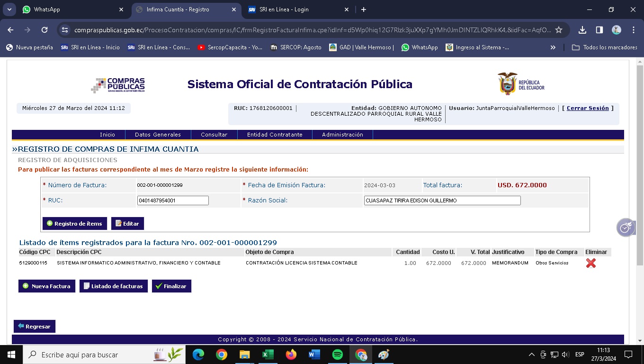
Task: Open Chrome downloads icon
Action: point(582,30)
